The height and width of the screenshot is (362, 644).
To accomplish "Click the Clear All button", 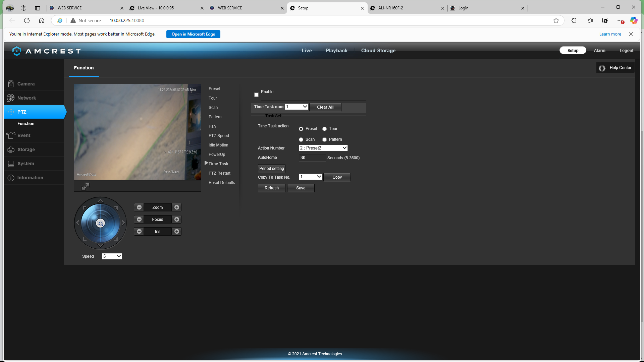I will pos(325,107).
